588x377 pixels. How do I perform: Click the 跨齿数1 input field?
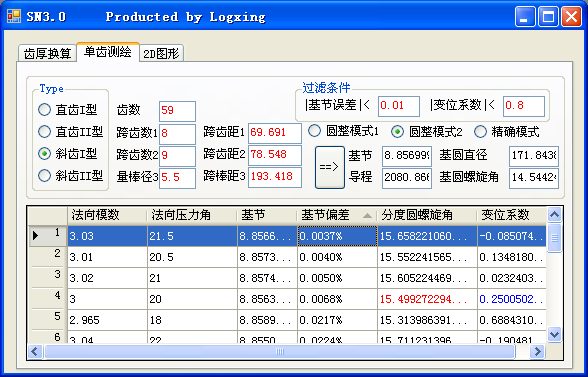coord(177,134)
